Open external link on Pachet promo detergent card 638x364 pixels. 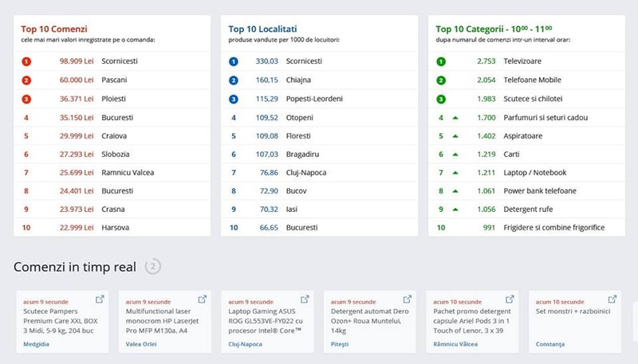pos(510,299)
